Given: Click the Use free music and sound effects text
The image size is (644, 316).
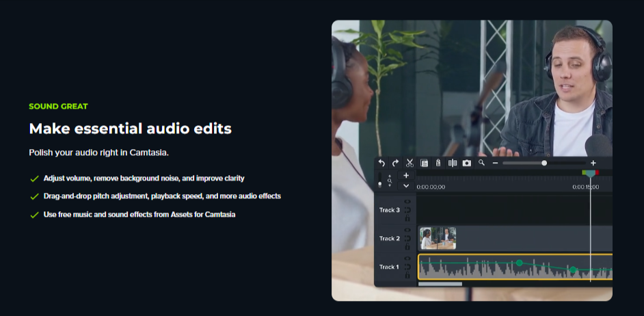Looking at the screenshot, I should point(139,215).
